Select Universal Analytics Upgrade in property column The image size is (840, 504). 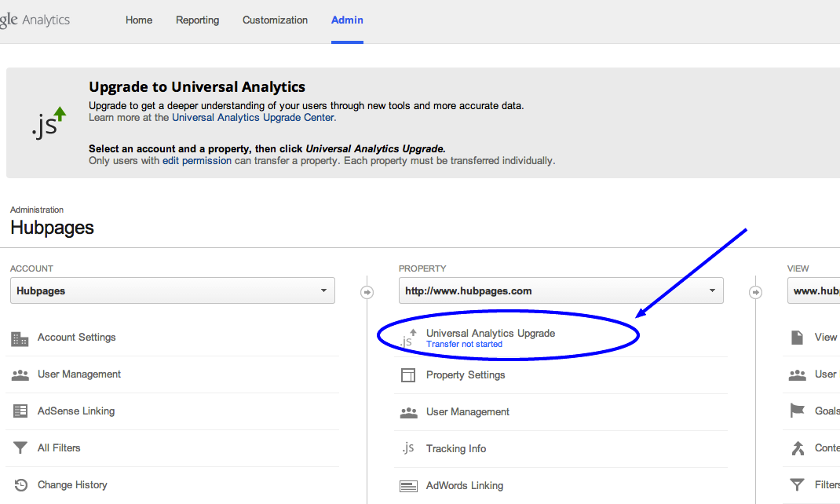(x=490, y=334)
